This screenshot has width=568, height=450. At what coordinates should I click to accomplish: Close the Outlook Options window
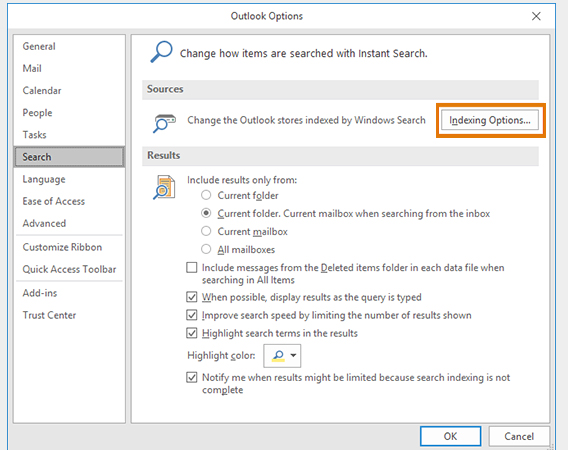point(536,16)
